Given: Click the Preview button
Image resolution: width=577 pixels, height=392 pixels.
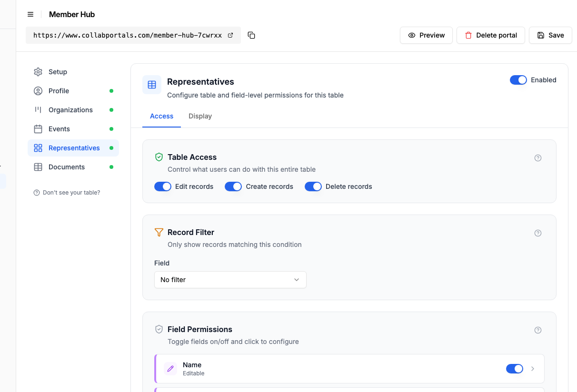Looking at the screenshot, I should tap(426, 35).
